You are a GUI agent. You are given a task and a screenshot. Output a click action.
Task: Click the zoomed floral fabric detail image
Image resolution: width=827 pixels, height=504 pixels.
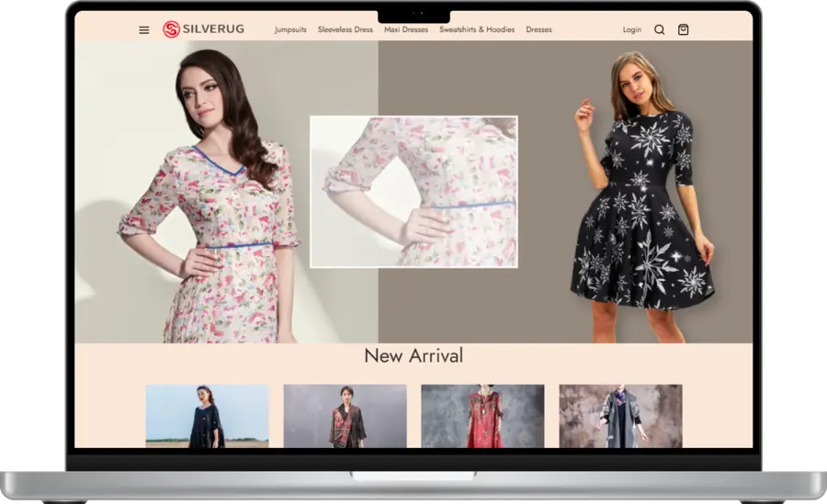(x=413, y=192)
